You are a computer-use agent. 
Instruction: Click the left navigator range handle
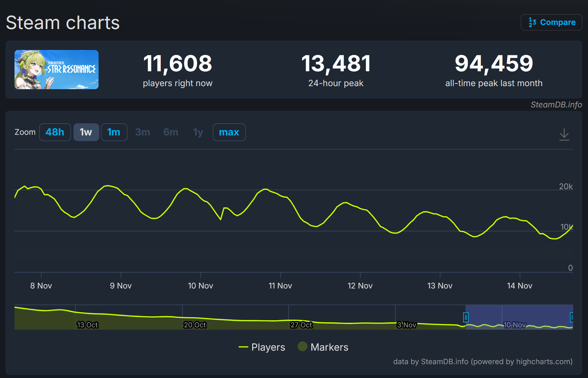(466, 317)
